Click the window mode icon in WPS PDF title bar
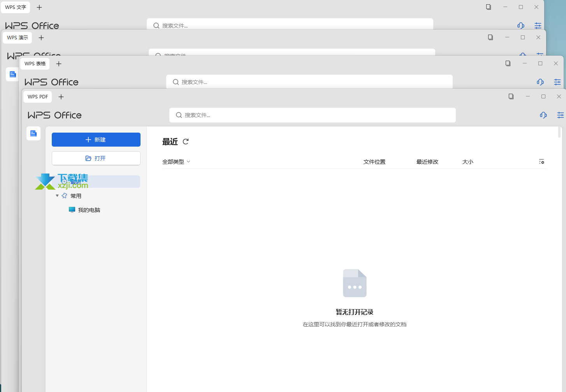Viewport: 566px width, 392px height. coord(511,96)
